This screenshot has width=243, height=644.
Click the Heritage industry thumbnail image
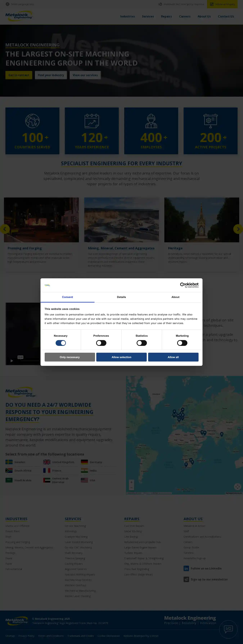(x=201, y=220)
